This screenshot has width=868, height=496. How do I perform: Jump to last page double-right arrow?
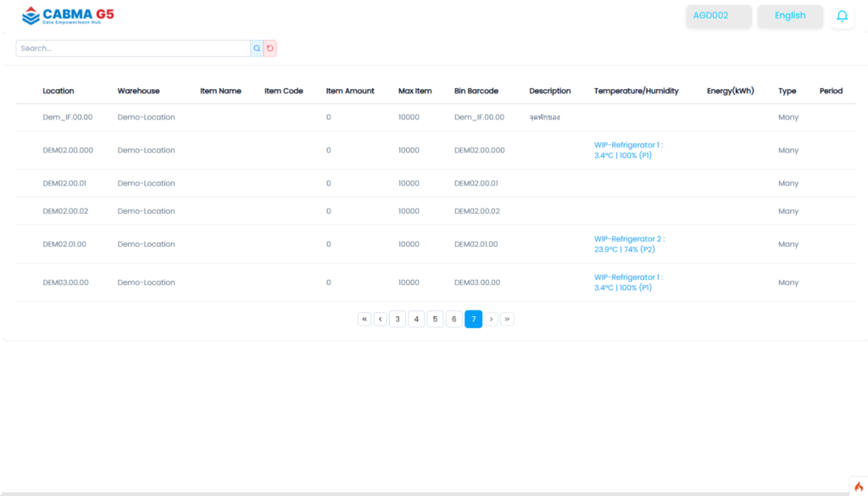pyautogui.click(x=507, y=319)
